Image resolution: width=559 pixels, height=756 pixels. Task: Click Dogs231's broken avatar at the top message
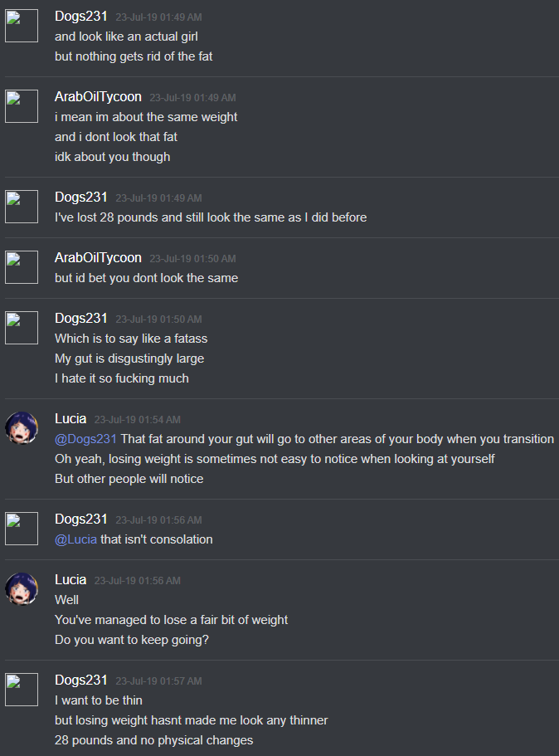tap(22, 26)
